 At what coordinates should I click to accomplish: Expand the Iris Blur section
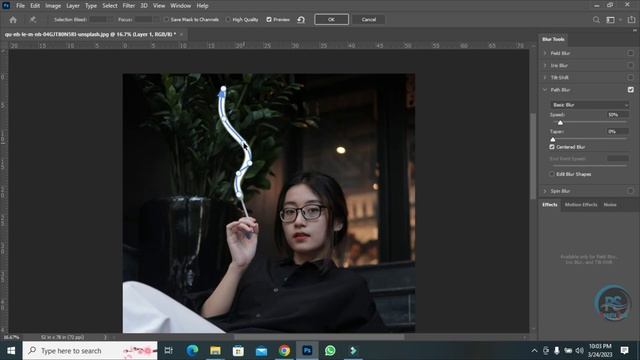545,65
